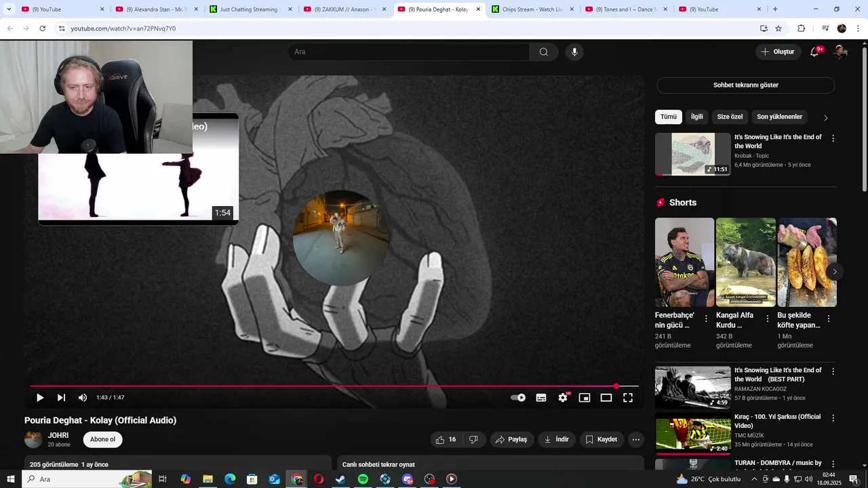Open the Kangal Alfa Kurdu short
This screenshot has width=868, height=488.
coord(746,262)
